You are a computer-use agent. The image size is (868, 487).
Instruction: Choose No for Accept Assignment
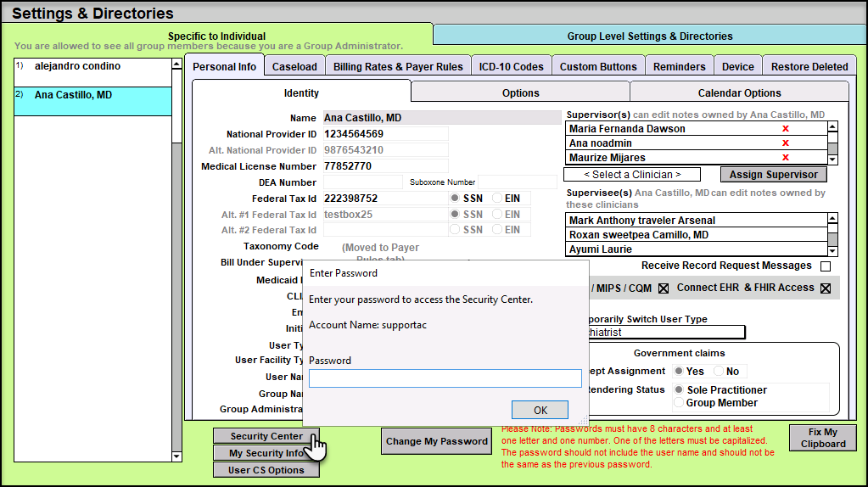point(719,372)
